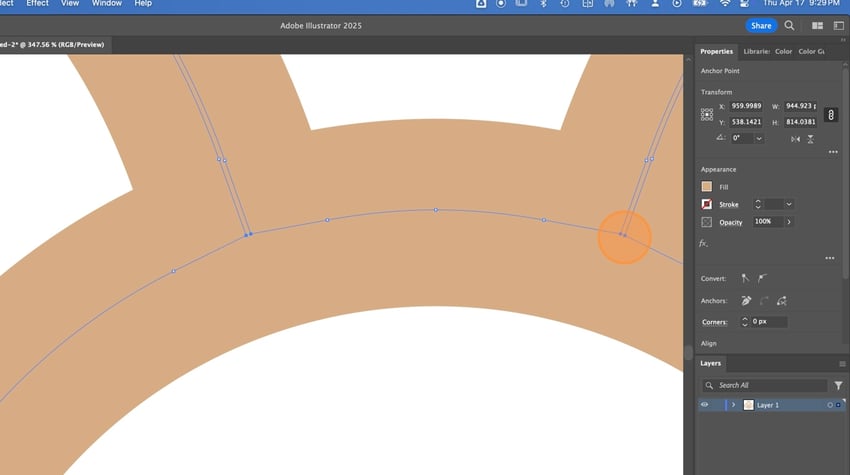Edit the W width field
This screenshot has height=475, width=850.
pos(801,106)
